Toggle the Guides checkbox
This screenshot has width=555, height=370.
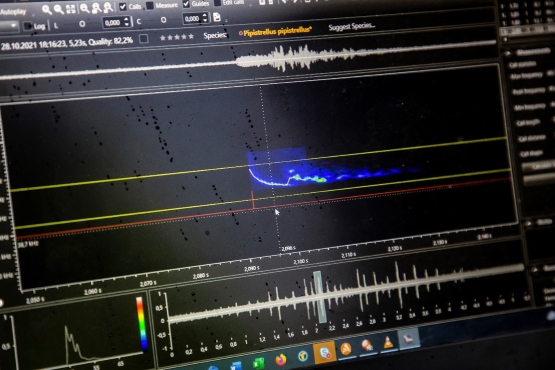(x=186, y=4)
